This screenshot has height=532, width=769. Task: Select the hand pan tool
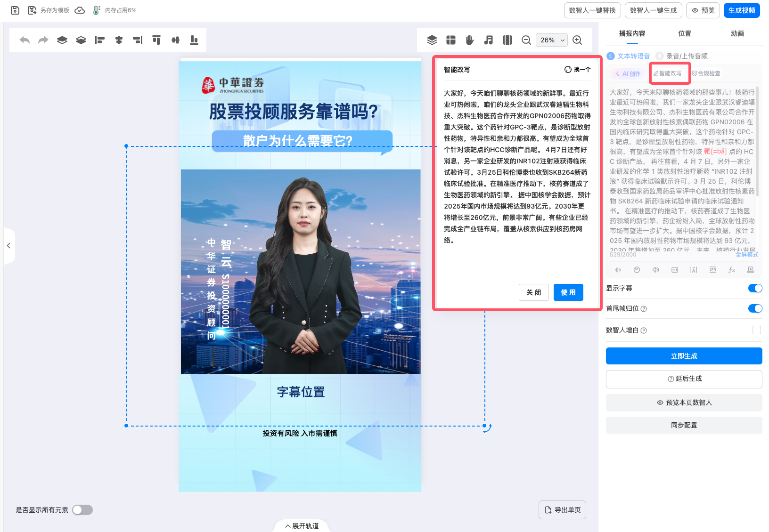pyautogui.click(x=470, y=40)
